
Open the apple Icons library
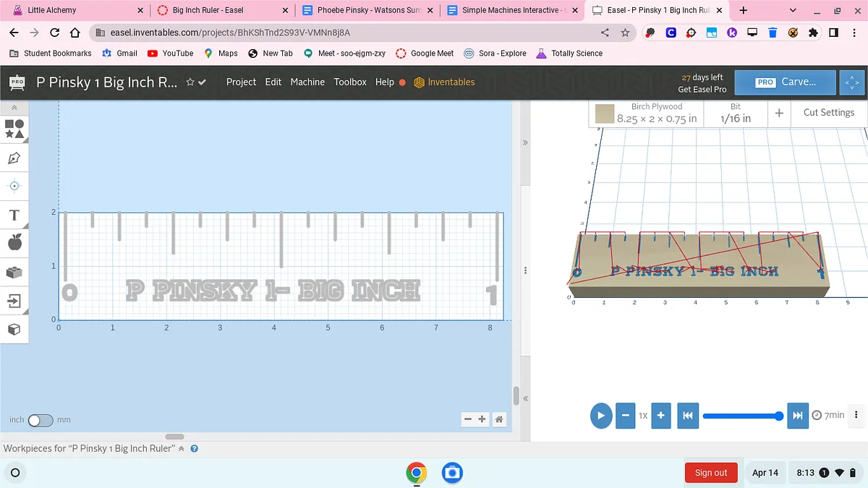point(14,242)
